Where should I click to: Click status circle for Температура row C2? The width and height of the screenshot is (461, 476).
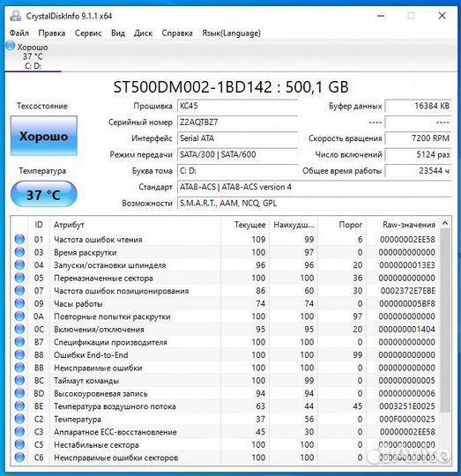[19, 419]
